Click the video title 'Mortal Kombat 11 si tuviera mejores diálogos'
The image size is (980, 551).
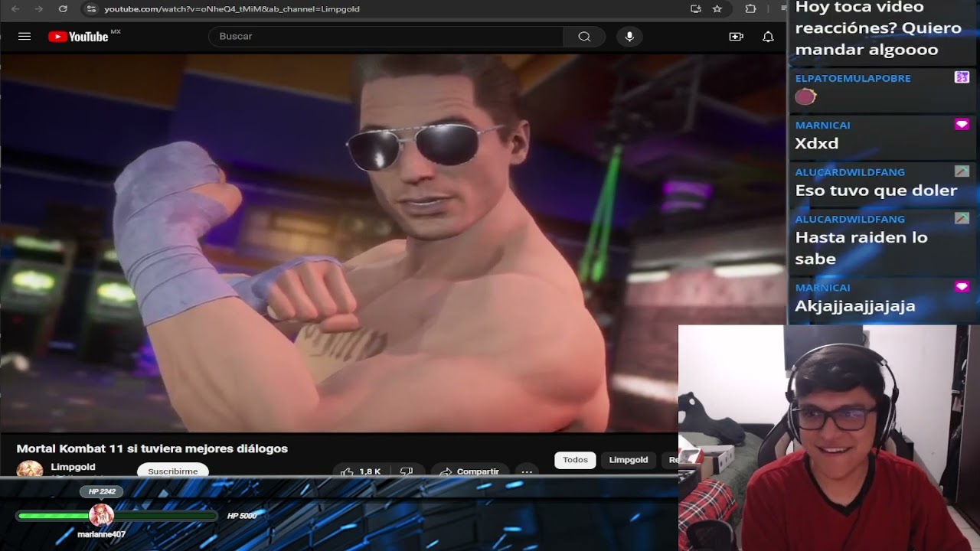coord(152,448)
